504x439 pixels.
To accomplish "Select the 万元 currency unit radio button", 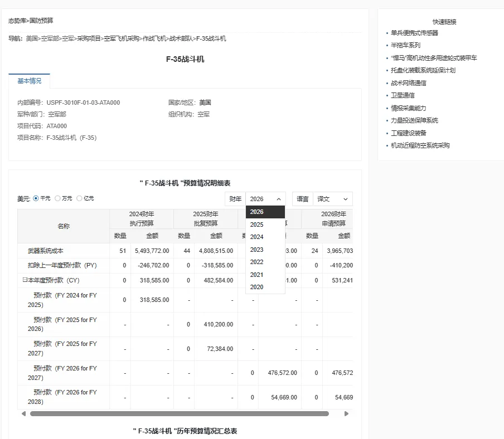I will [x=57, y=198].
